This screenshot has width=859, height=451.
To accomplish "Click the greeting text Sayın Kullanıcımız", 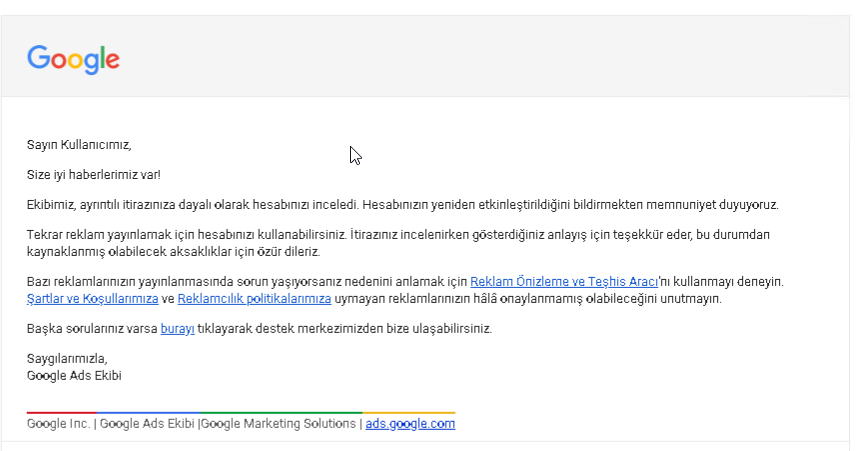I will (79, 145).
